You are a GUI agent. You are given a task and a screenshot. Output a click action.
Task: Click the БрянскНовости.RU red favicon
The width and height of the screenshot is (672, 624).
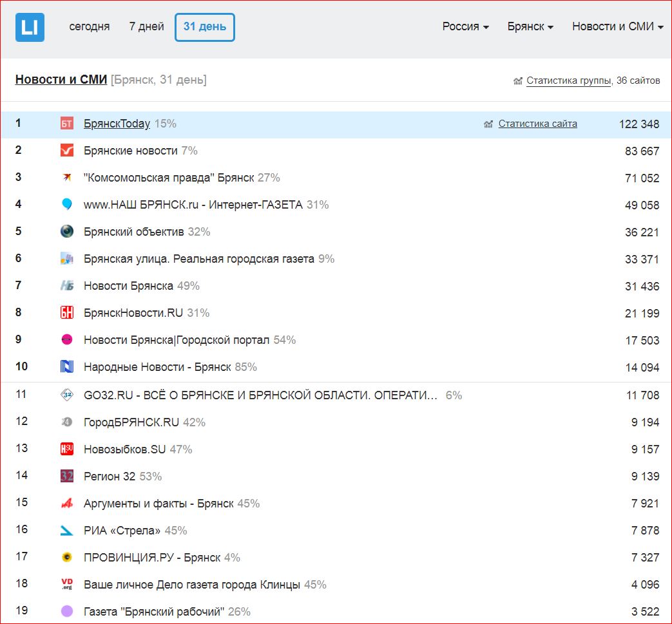tap(67, 313)
